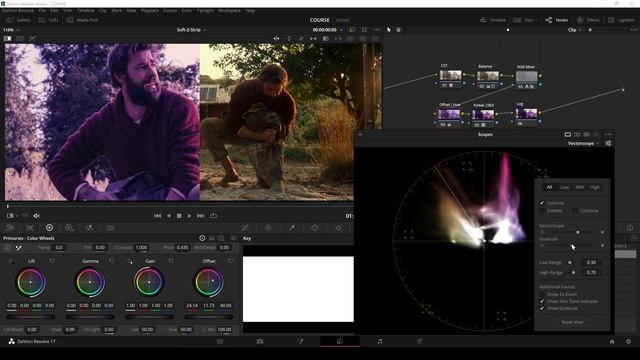Screen dimensions: 640x360
Task: Enable Show 2x Zoom checkbox
Action: 542,294
